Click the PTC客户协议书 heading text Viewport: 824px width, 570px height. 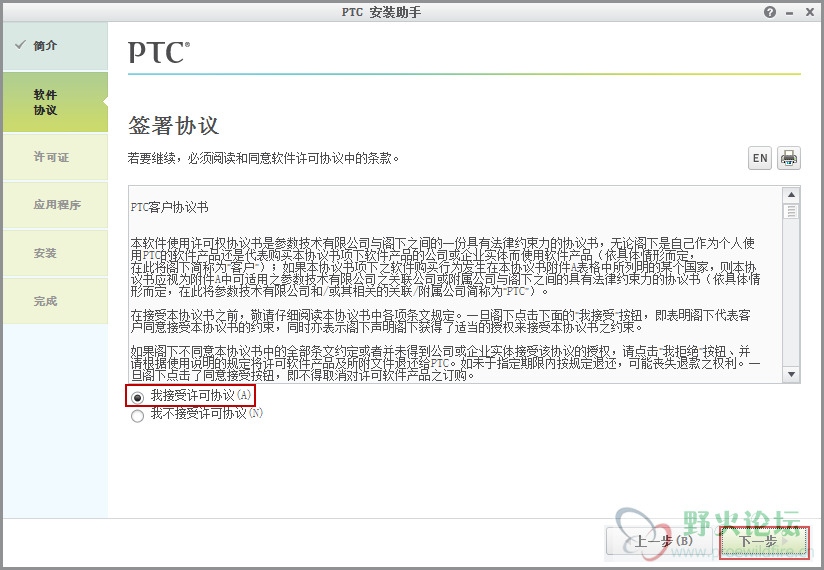169,207
